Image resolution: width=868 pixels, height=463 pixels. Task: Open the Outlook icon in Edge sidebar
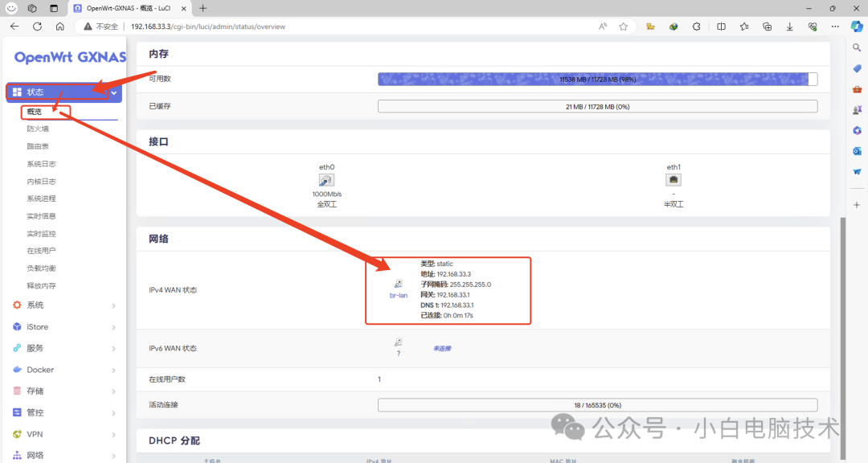(857, 150)
